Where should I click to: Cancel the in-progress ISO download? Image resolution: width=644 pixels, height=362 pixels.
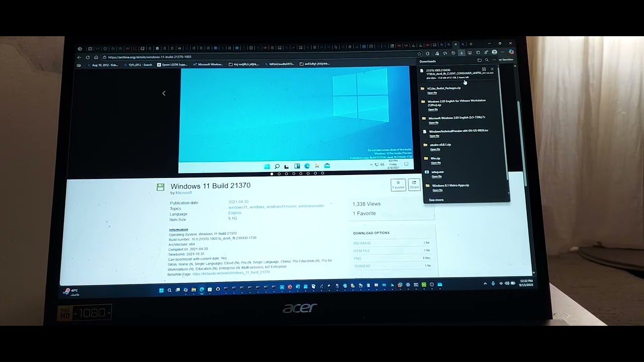(x=492, y=69)
